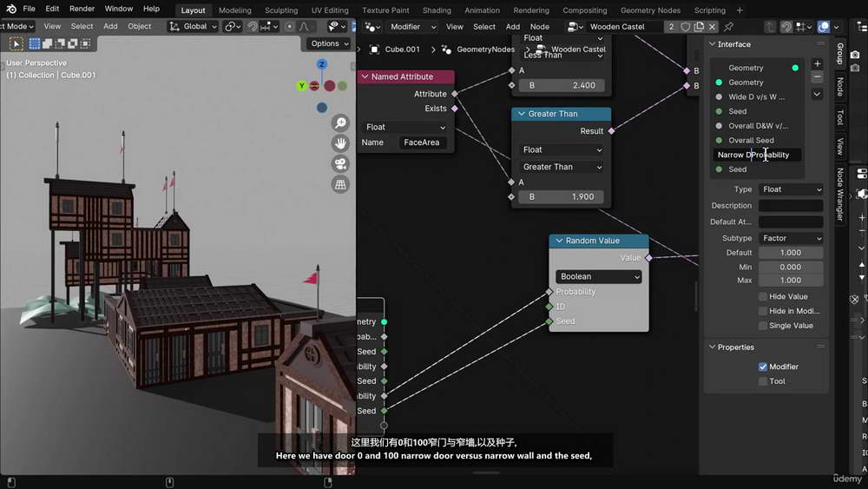Viewport: 868px width, 489px height.
Task: Click the Blender logo icon
Action: click(x=11, y=9)
